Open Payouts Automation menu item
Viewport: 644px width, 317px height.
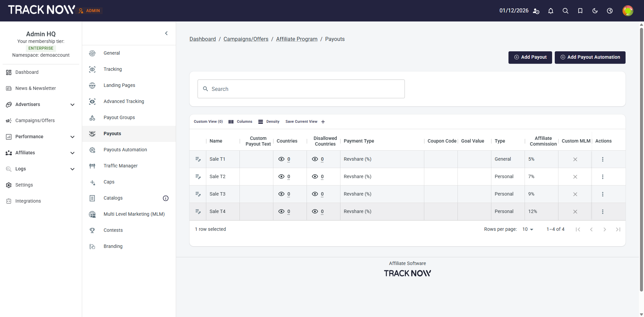125,150
